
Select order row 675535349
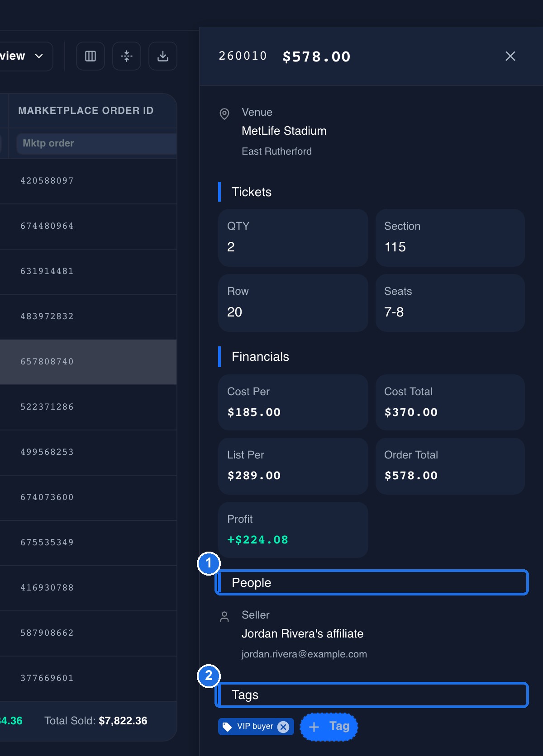88,543
